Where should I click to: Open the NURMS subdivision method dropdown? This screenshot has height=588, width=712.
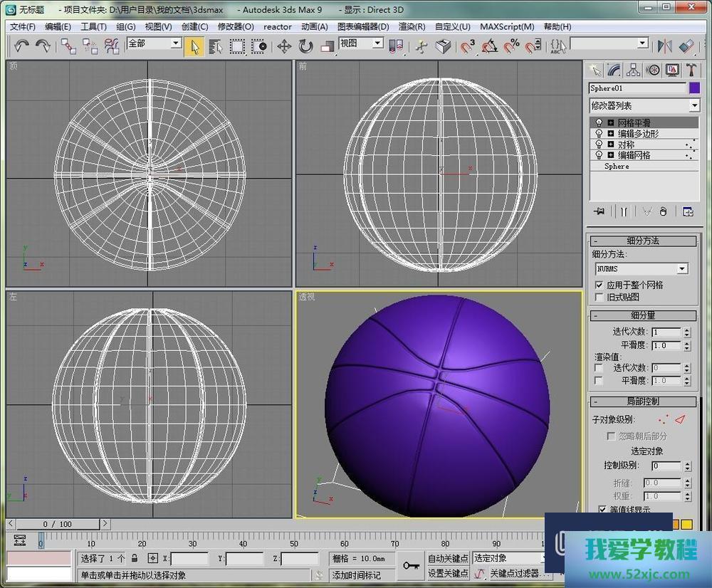(x=682, y=269)
